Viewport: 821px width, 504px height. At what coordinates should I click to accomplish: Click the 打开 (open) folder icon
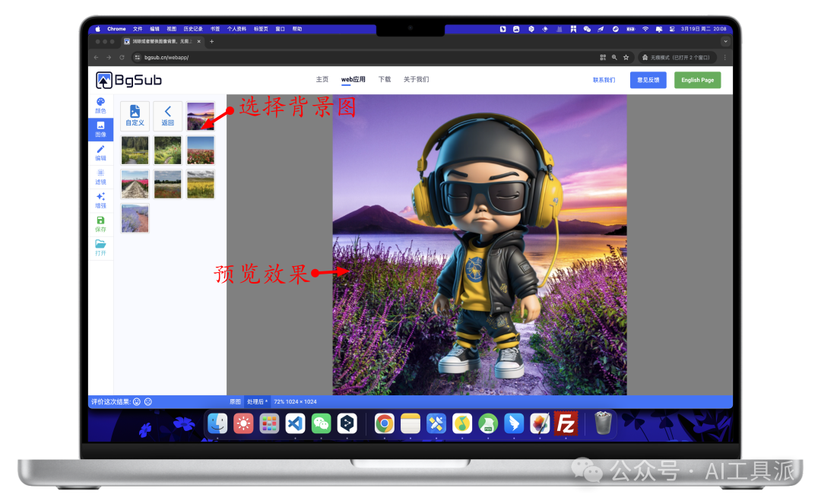pos(100,248)
